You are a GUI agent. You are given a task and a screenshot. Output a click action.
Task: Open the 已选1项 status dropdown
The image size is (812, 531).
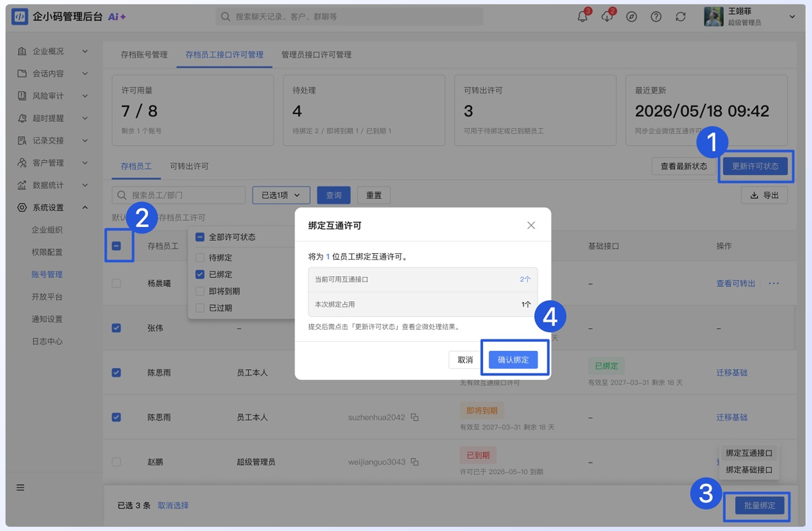point(281,195)
